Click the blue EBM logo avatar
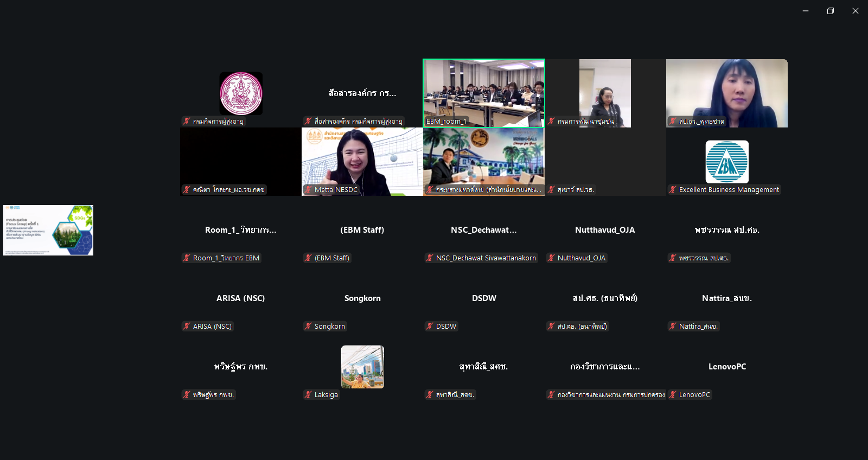The height and width of the screenshot is (460, 868). 727,162
